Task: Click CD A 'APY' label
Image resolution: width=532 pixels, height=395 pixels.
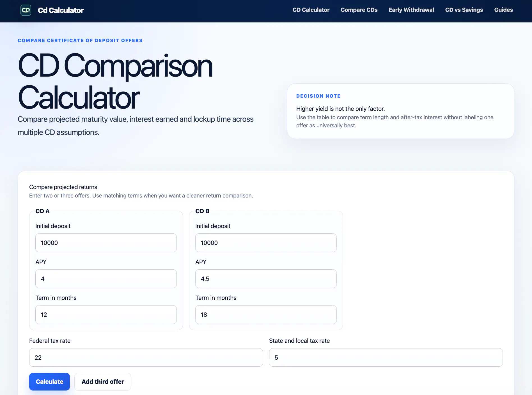Action: pos(41,262)
